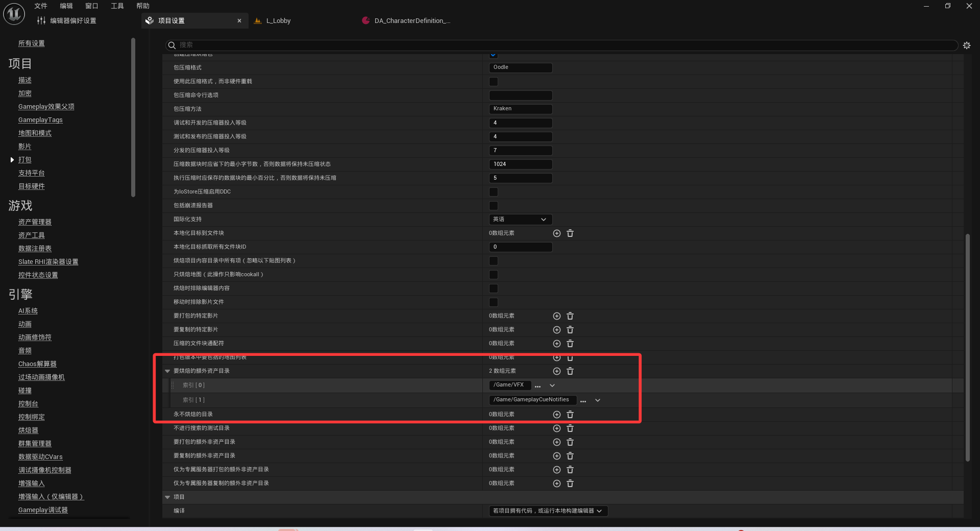This screenshot has width=980, height=531.
Task: Browse path for /Game/VFX with ellipsis button
Action: coord(537,385)
